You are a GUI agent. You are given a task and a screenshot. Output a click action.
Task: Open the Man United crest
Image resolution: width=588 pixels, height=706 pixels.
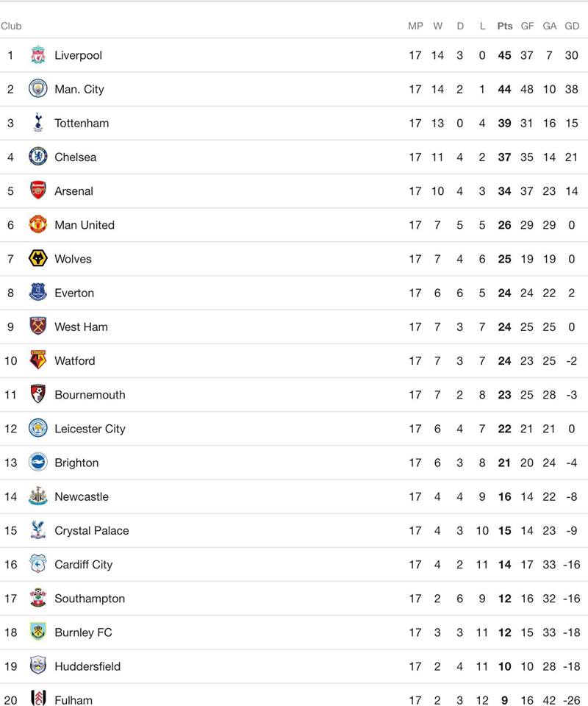37,225
